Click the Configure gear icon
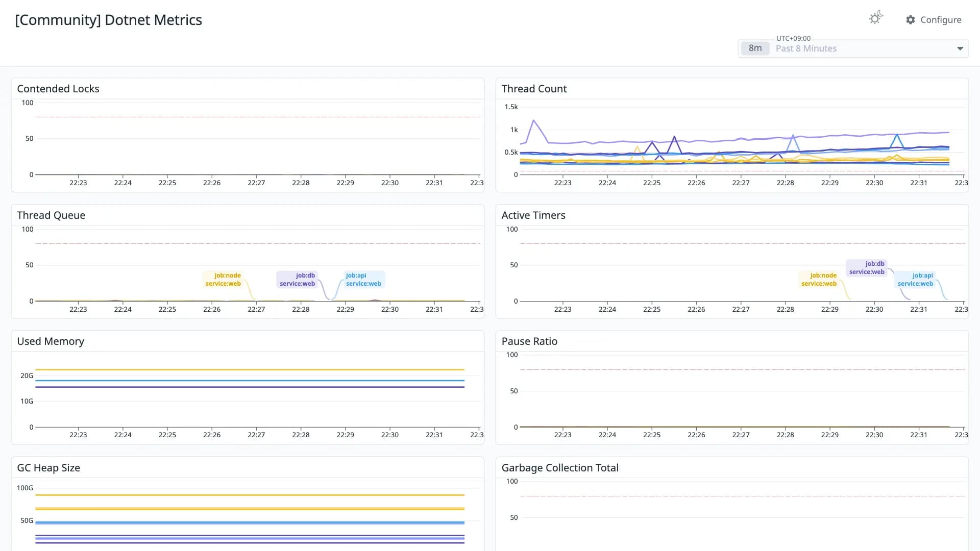The width and height of the screenshot is (980, 551). pyautogui.click(x=911, y=20)
